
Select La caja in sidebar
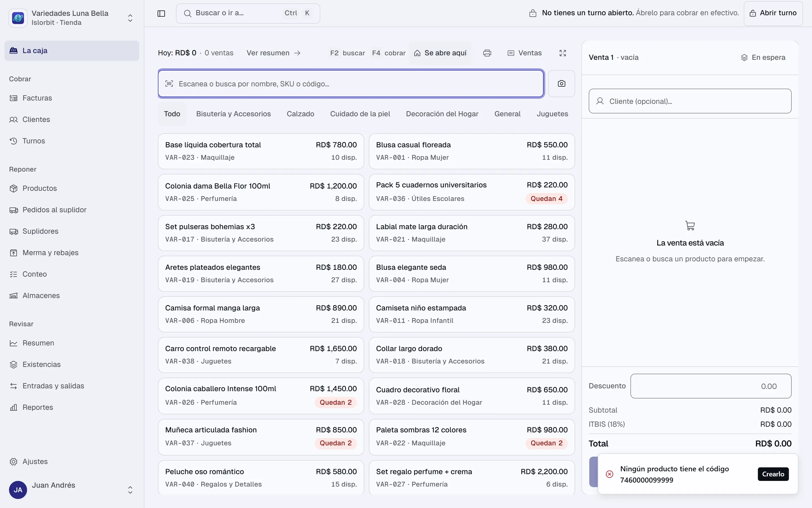(72, 51)
